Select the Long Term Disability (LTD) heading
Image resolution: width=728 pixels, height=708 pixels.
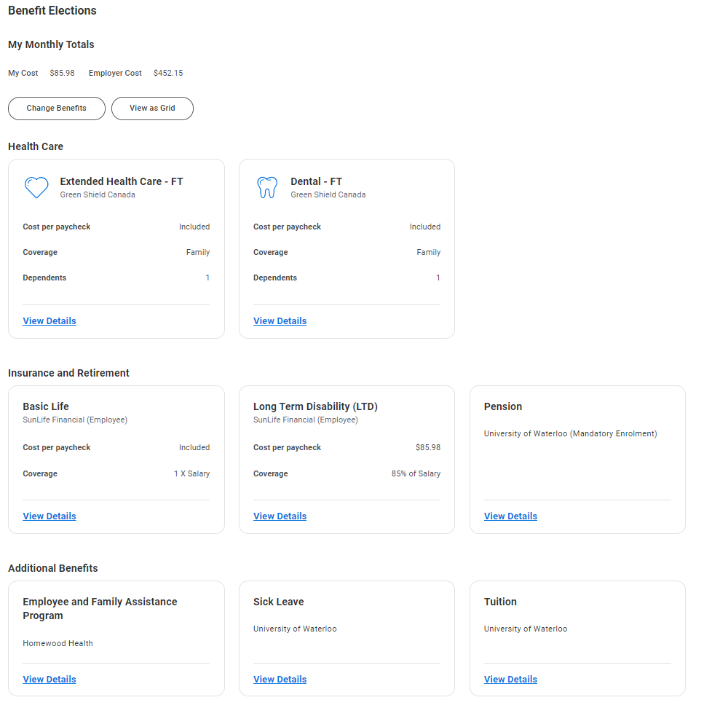315,406
